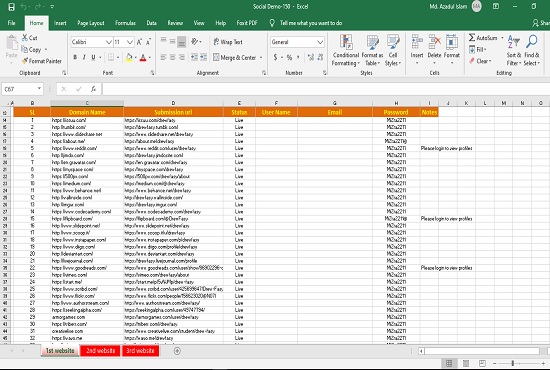Apply percent style
550x370 pixels.
pos(289,57)
